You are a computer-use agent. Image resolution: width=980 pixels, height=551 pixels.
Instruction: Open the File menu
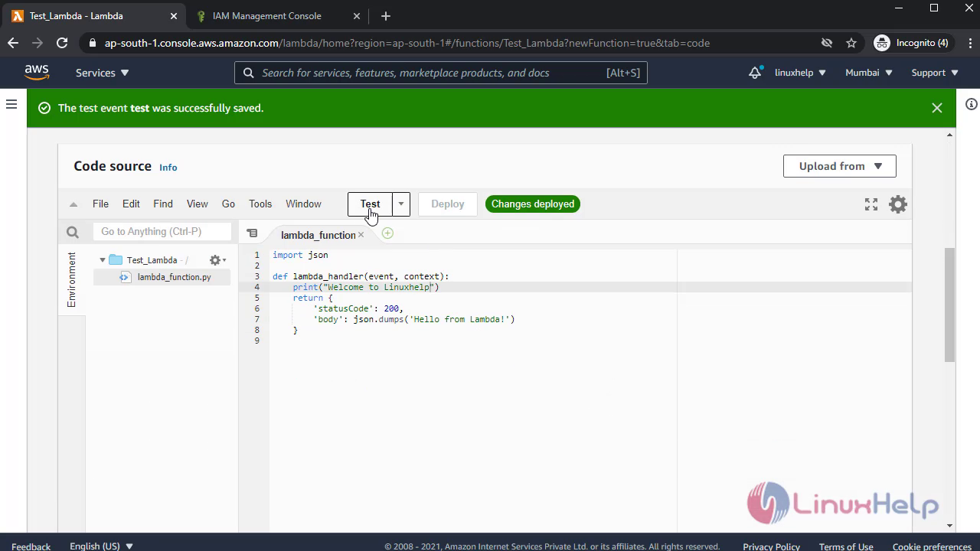coord(100,204)
